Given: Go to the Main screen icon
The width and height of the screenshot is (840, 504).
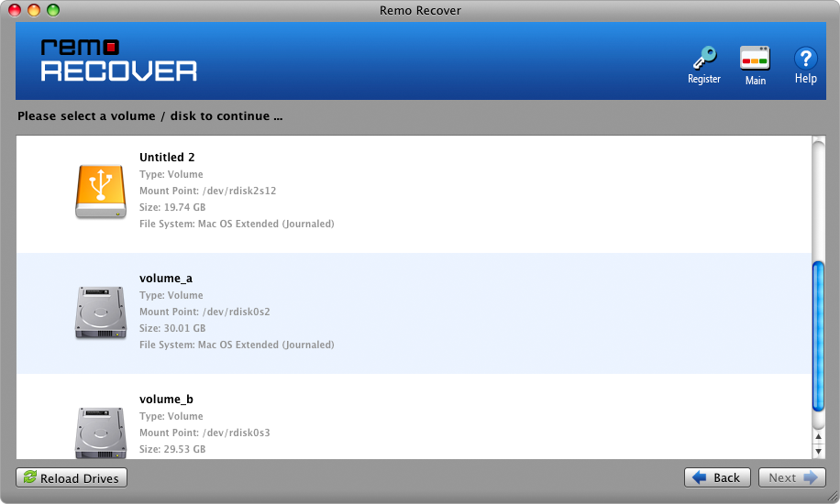Looking at the screenshot, I should (755, 59).
